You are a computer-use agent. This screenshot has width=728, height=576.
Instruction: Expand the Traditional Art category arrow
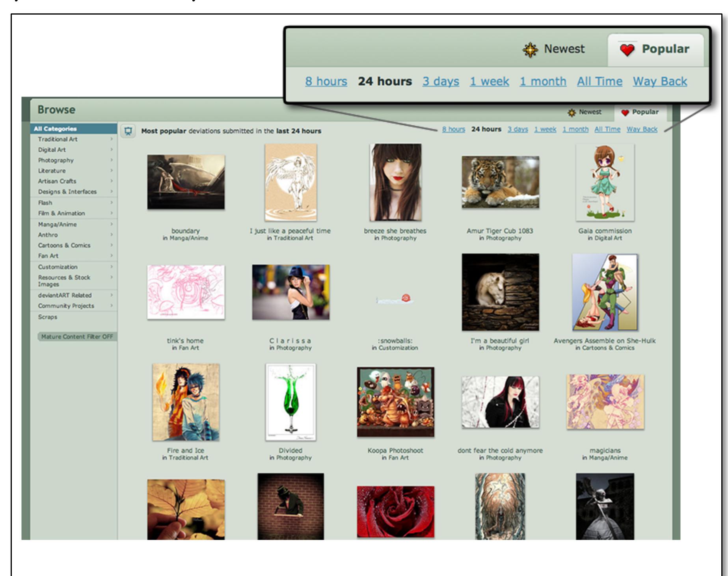[x=112, y=139]
